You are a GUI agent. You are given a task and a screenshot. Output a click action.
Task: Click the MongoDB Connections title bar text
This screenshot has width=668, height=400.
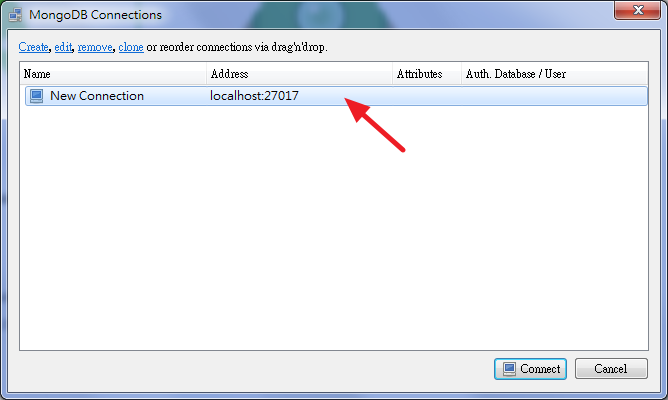click(x=95, y=15)
